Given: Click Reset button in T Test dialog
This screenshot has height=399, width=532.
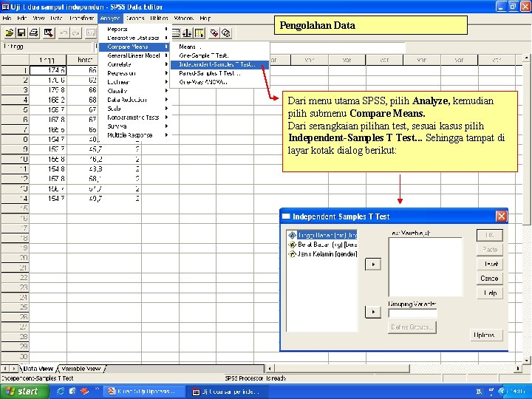Looking at the screenshot, I should coord(490,264).
